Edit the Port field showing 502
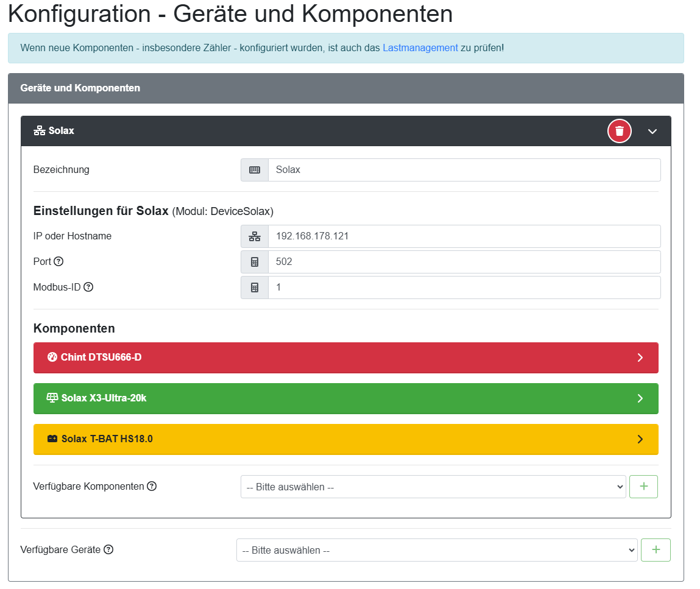Viewport: 700px width, 589px height. click(464, 262)
